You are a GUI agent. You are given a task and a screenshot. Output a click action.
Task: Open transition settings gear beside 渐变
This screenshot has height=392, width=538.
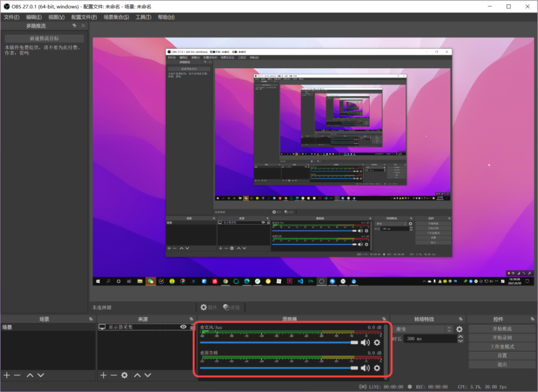[459, 329]
